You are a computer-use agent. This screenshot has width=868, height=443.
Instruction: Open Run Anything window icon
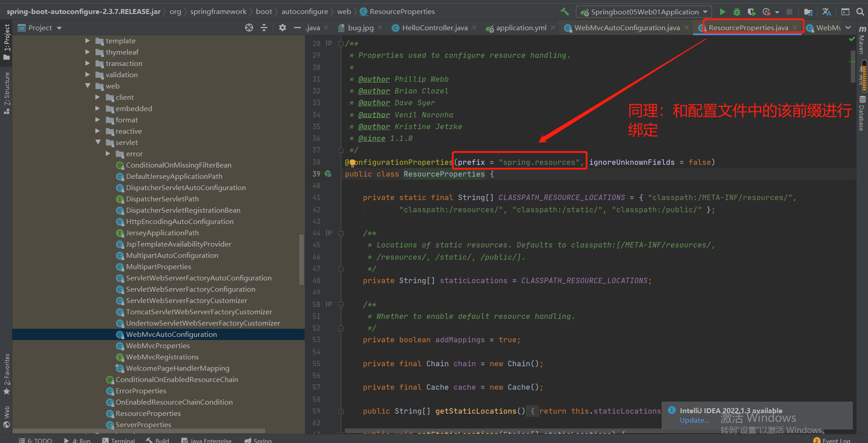pyautogui.click(x=845, y=12)
